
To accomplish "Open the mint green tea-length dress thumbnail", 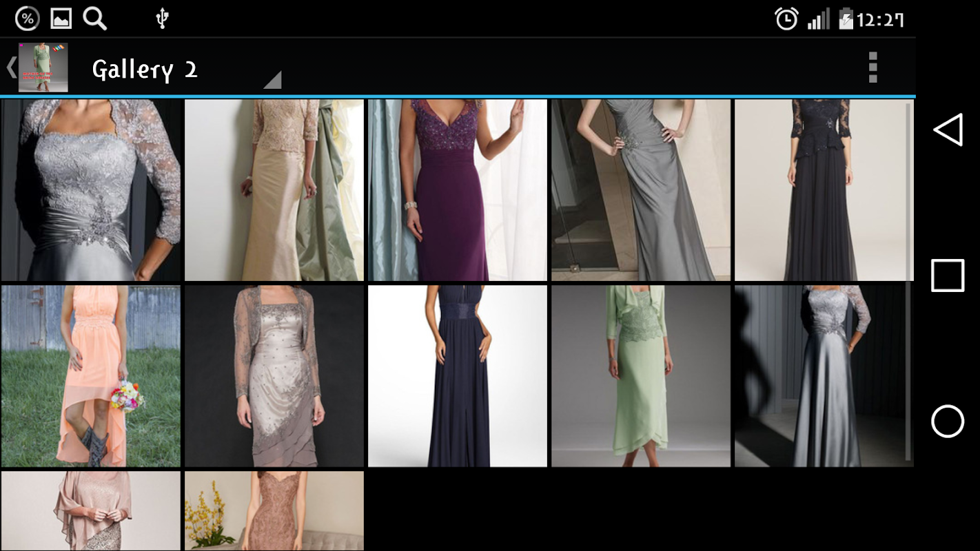I will point(641,376).
